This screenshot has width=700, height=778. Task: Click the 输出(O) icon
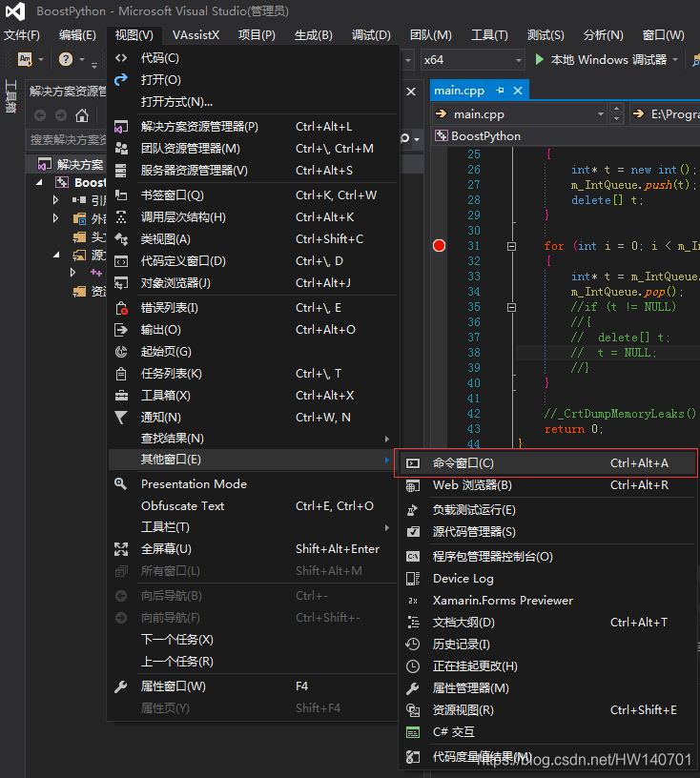[121, 330]
